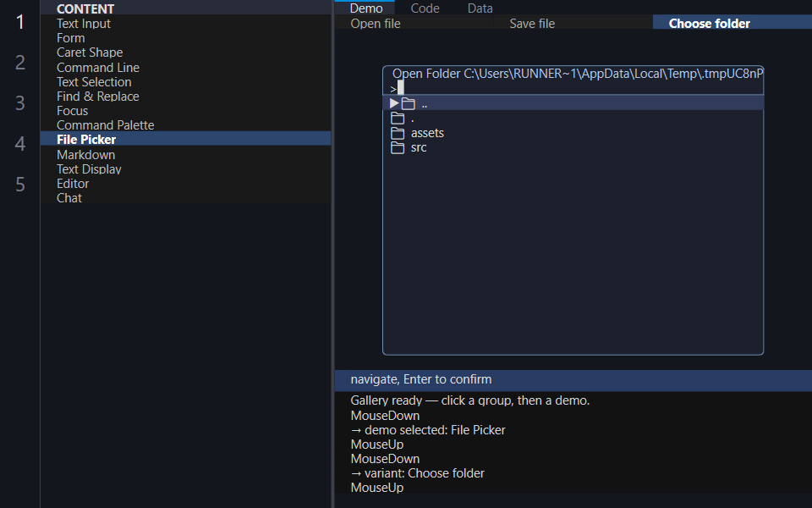Open the Markdown demo

pos(185,154)
